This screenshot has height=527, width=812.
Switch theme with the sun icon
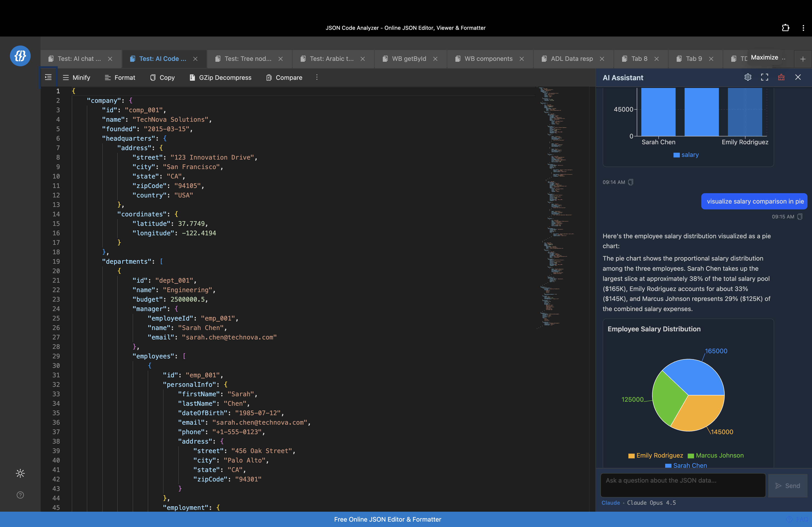(x=20, y=474)
